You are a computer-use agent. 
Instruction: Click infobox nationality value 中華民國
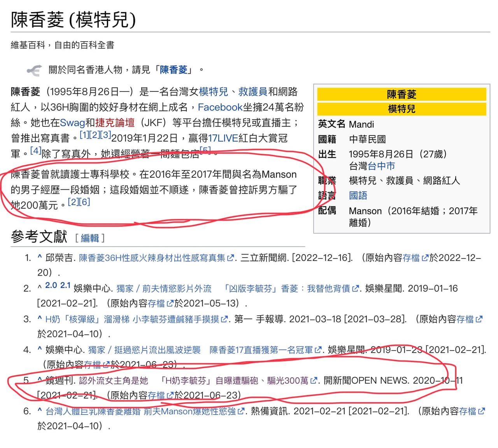(367, 139)
